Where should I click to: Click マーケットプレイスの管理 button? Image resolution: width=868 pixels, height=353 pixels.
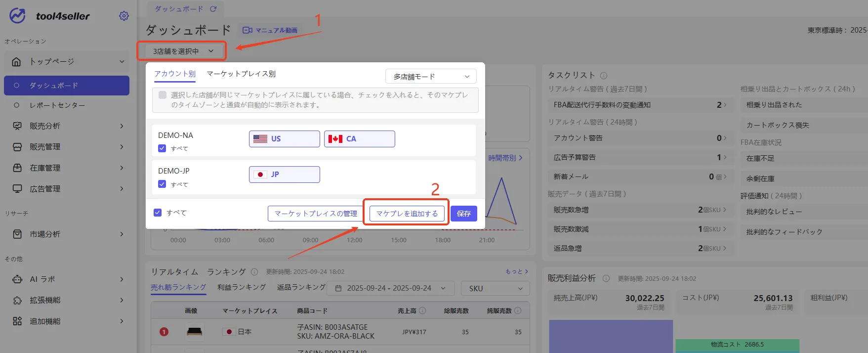coord(316,214)
